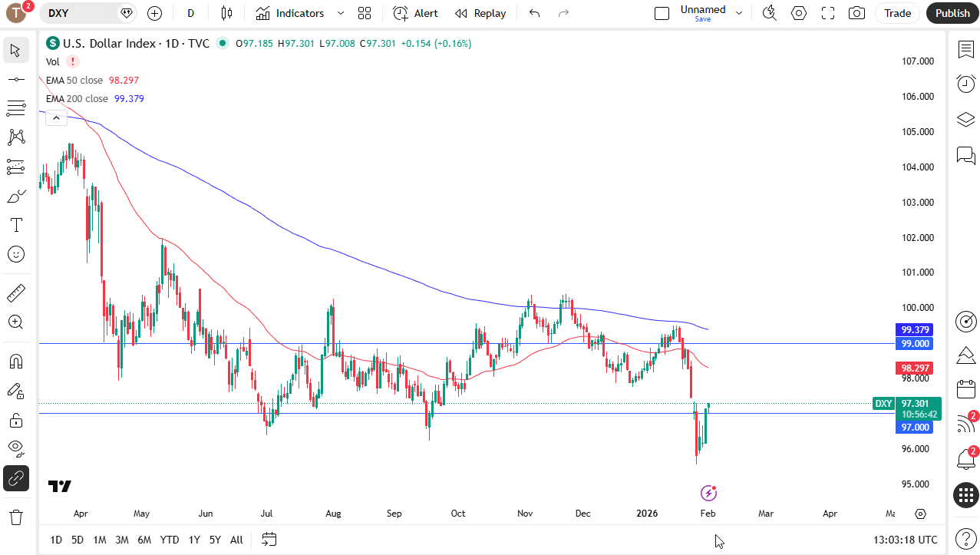Expand the favorite indicators chevron

pyautogui.click(x=341, y=13)
